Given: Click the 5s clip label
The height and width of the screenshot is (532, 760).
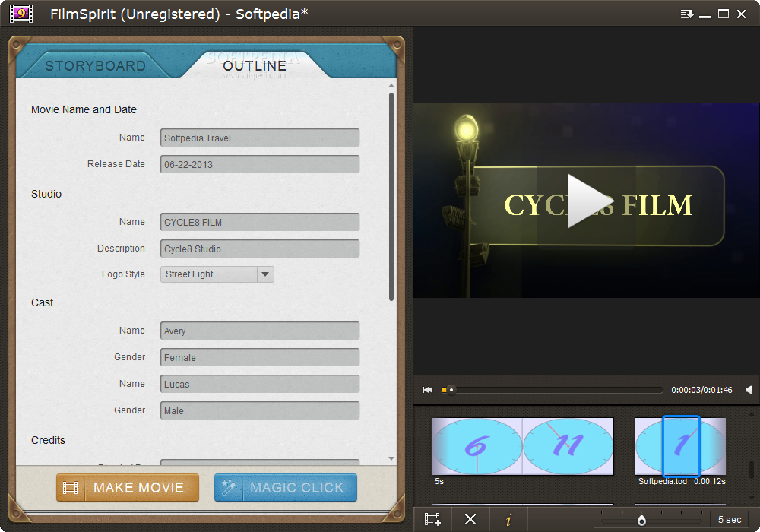Looking at the screenshot, I should 439,481.
